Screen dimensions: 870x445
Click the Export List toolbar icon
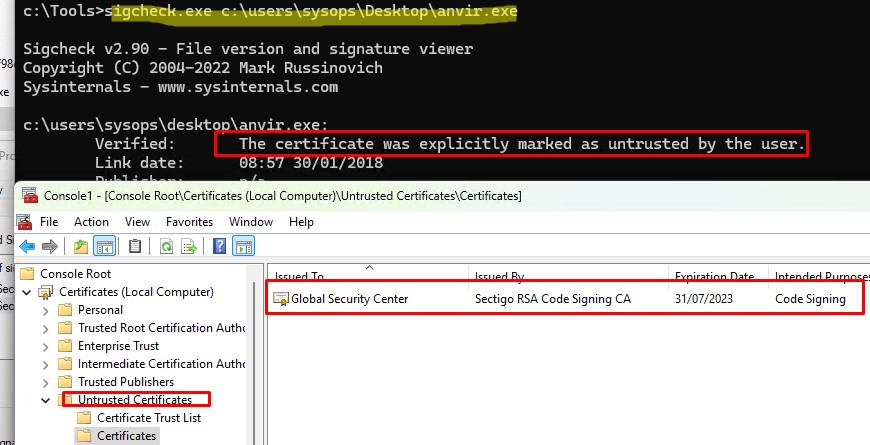tap(187, 246)
